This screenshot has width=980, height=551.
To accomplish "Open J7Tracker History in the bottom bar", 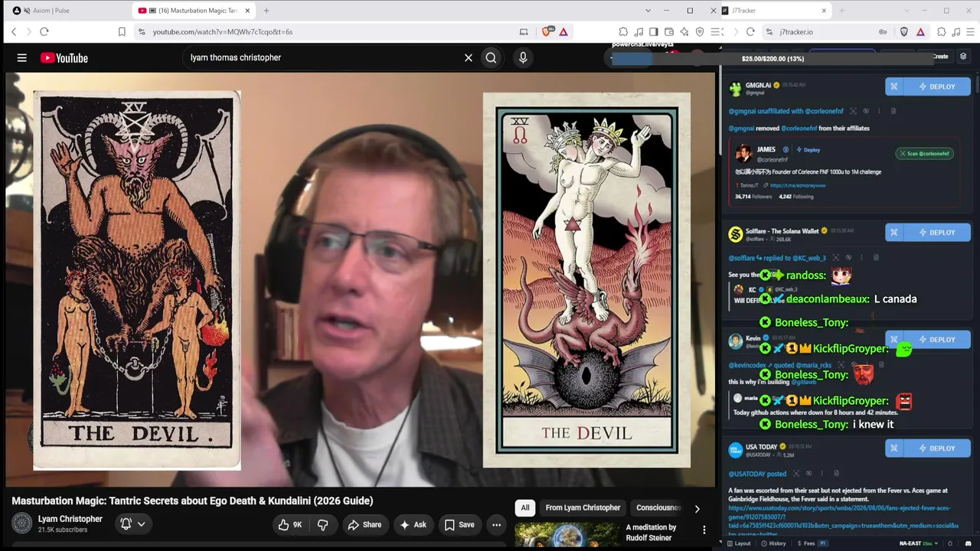I will (774, 543).
